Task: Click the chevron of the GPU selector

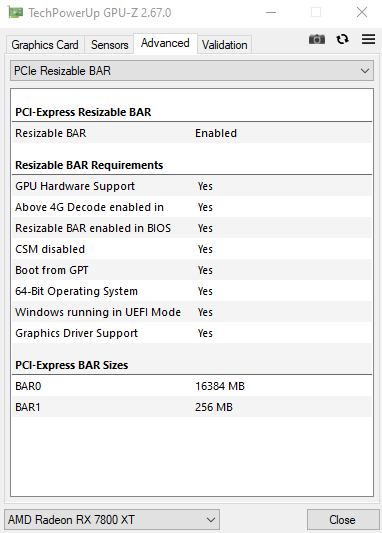Action: (211, 520)
